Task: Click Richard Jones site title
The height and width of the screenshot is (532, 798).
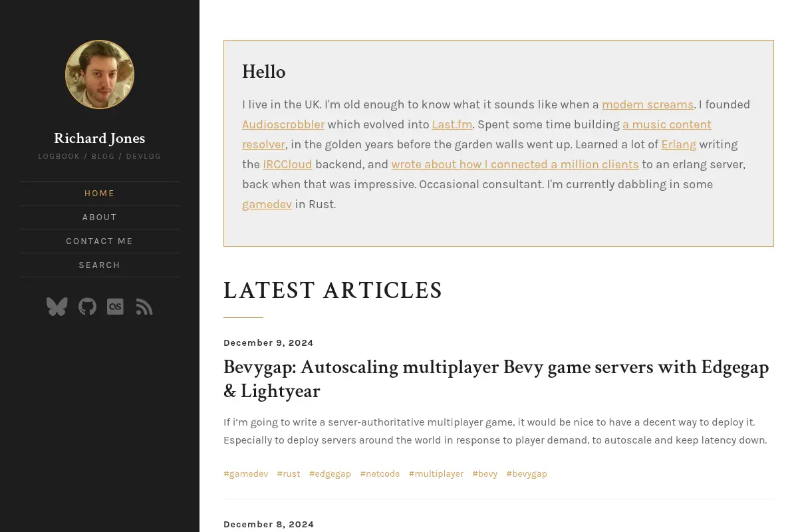Action: click(x=100, y=138)
